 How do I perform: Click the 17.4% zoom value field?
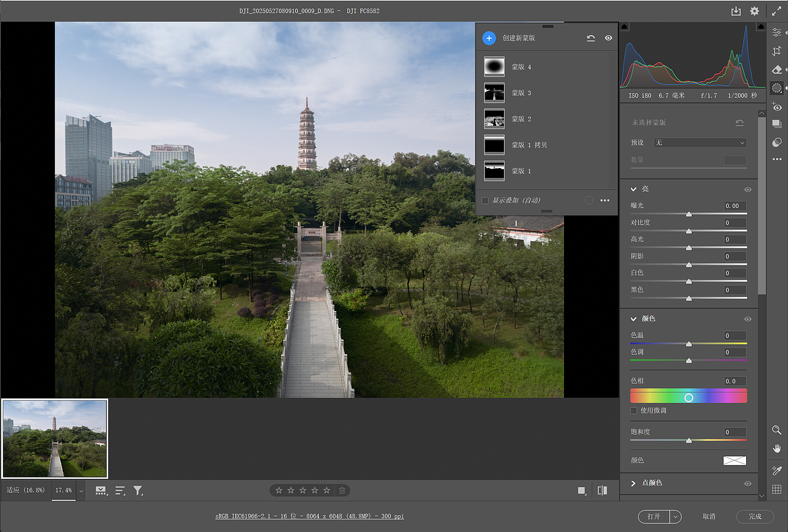pyautogui.click(x=63, y=491)
